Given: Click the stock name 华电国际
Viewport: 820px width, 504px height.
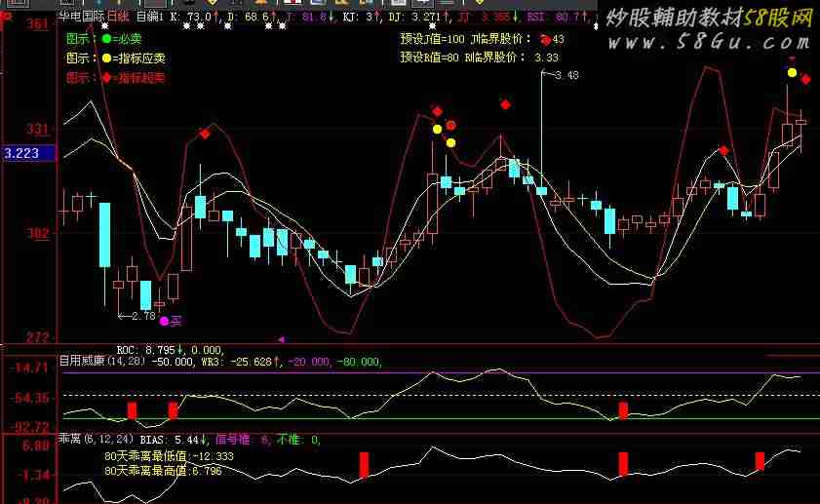Looking at the screenshot, I should point(82,17).
